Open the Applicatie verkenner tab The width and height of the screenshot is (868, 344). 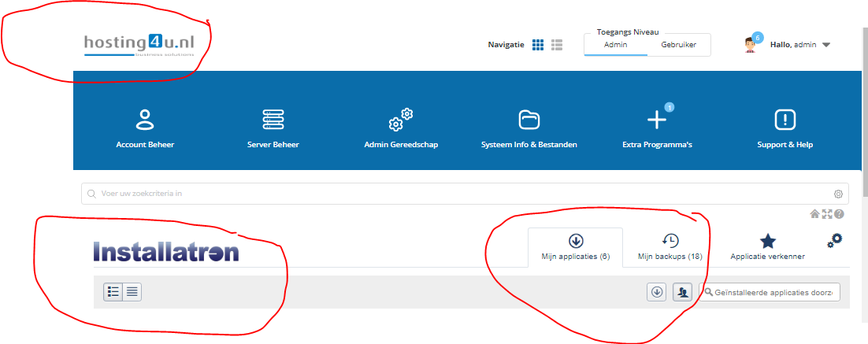(767, 247)
